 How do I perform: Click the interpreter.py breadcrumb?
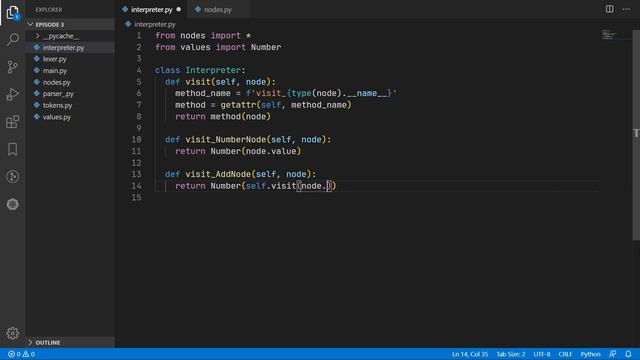(155, 24)
